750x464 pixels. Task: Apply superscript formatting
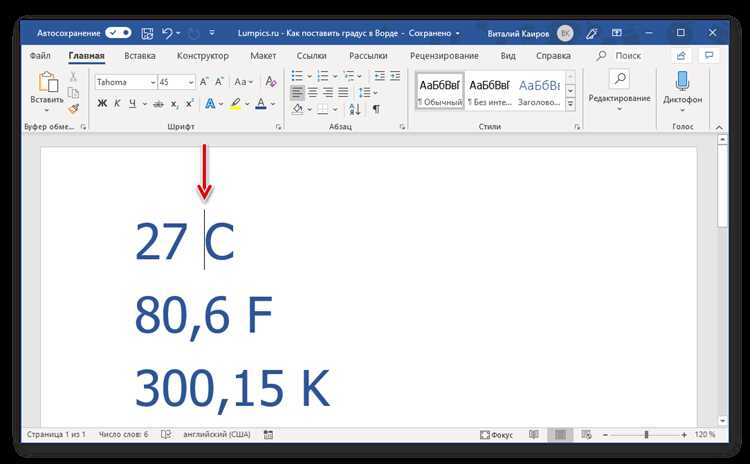tap(190, 103)
